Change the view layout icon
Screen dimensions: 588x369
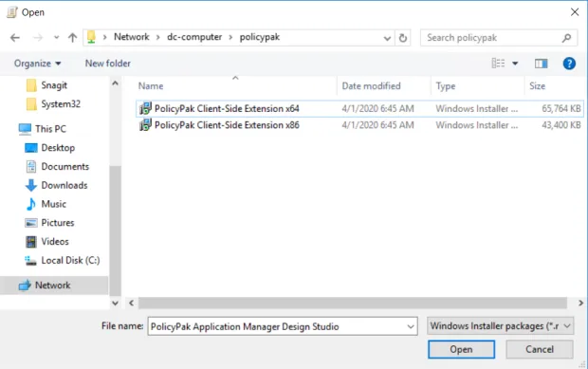point(498,64)
